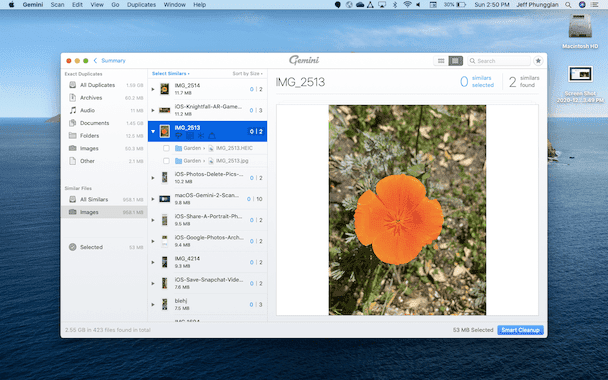Click IMG_2513 row's square grid icon
608x380 pixels.
click(x=190, y=135)
